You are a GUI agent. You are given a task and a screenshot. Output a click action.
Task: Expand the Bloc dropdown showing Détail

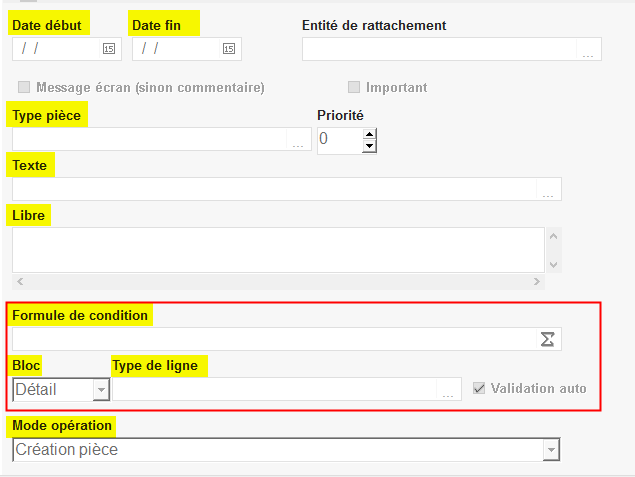[100, 390]
